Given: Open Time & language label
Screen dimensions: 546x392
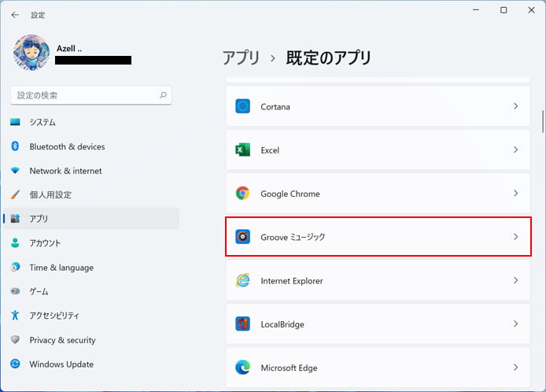Looking at the screenshot, I should [61, 268].
